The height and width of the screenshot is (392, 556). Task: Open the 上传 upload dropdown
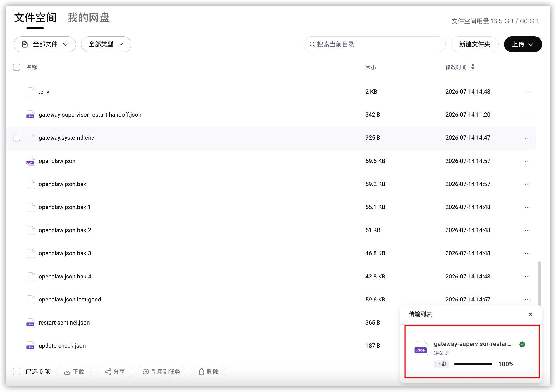pyautogui.click(x=523, y=44)
